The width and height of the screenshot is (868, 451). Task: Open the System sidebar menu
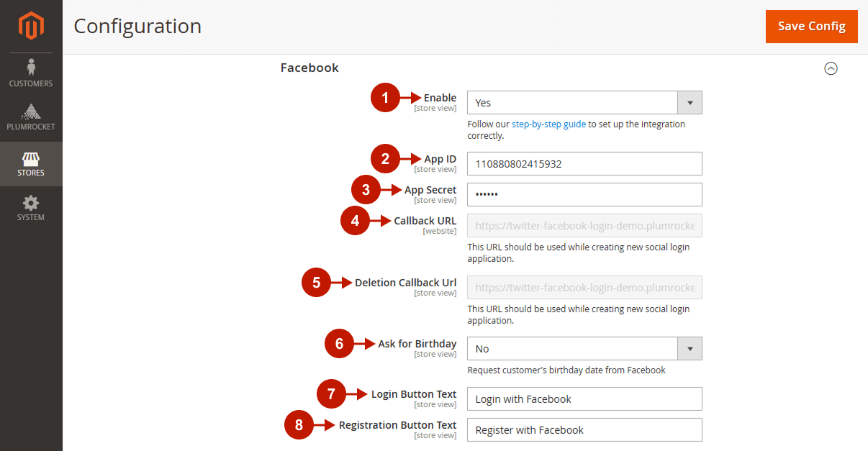(31, 209)
